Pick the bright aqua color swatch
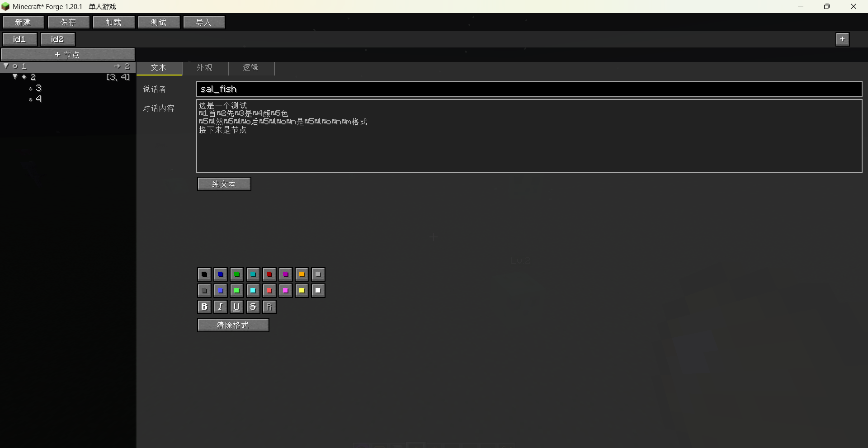This screenshot has height=448, width=868. tap(253, 291)
